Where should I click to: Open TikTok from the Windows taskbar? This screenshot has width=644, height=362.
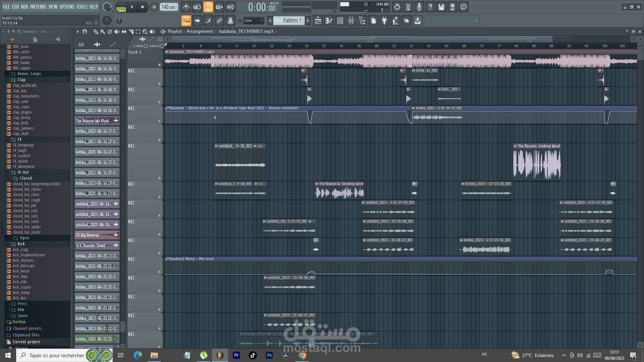(253, 355)
